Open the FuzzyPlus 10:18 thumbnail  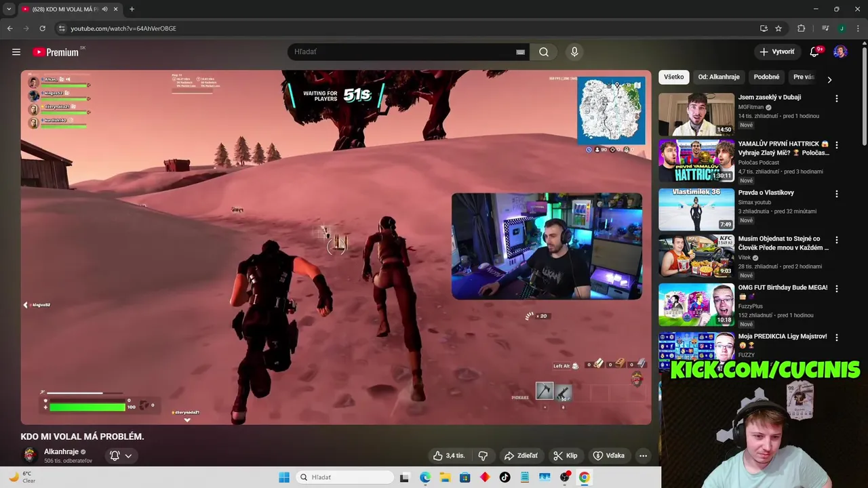pos(696,304)
